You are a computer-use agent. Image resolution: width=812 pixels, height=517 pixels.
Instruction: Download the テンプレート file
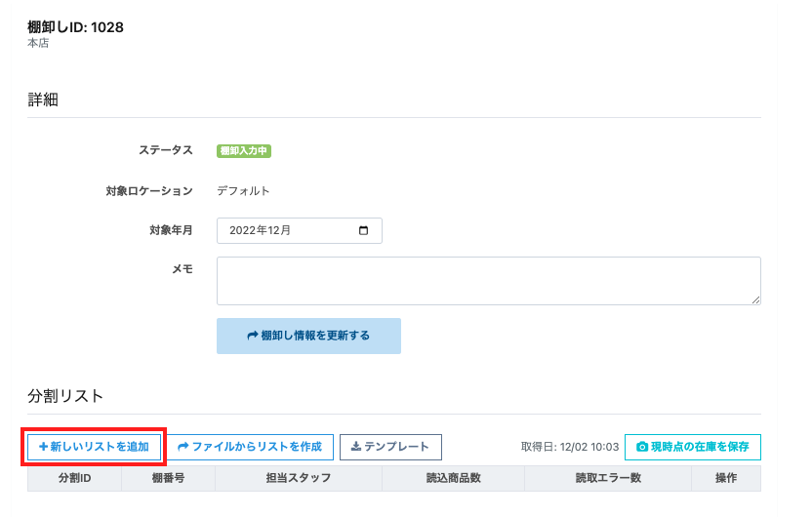coord(390,447)
